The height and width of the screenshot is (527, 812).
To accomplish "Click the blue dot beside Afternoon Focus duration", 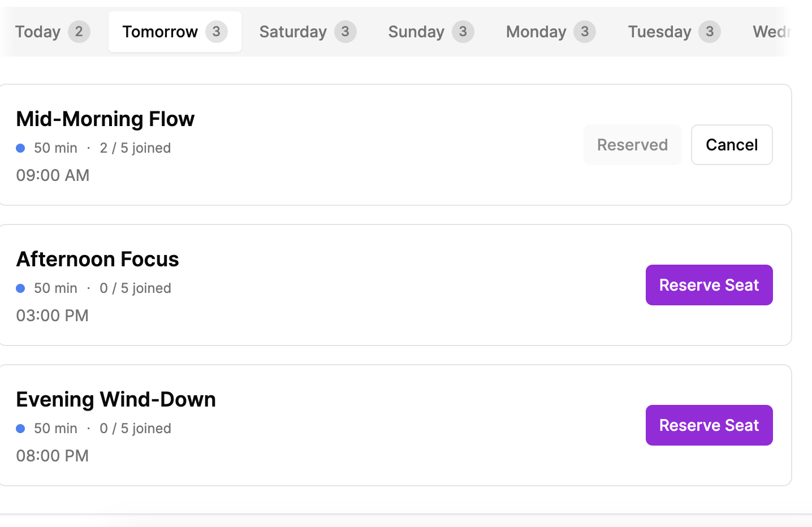I will [x=20, y=288].
